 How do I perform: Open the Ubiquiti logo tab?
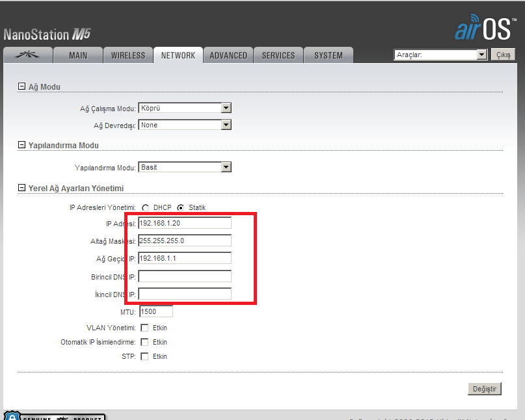coord(28,55)
